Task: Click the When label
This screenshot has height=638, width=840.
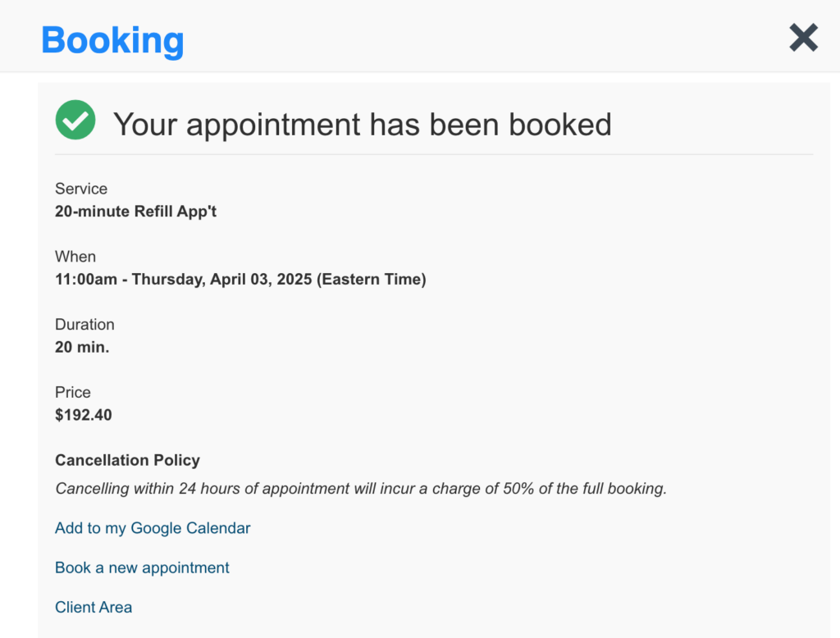Action: click(75, 257)
